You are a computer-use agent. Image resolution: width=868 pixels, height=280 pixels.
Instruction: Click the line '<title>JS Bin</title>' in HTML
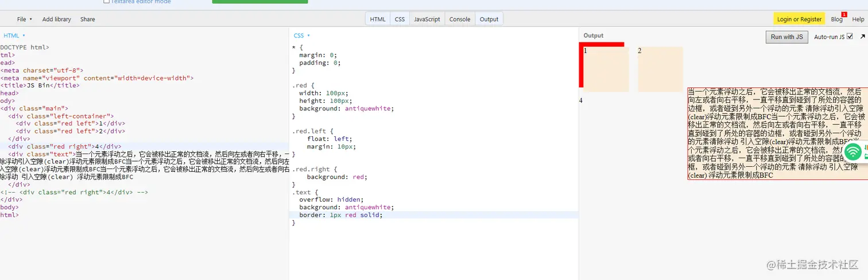click(x=40, y=85)
